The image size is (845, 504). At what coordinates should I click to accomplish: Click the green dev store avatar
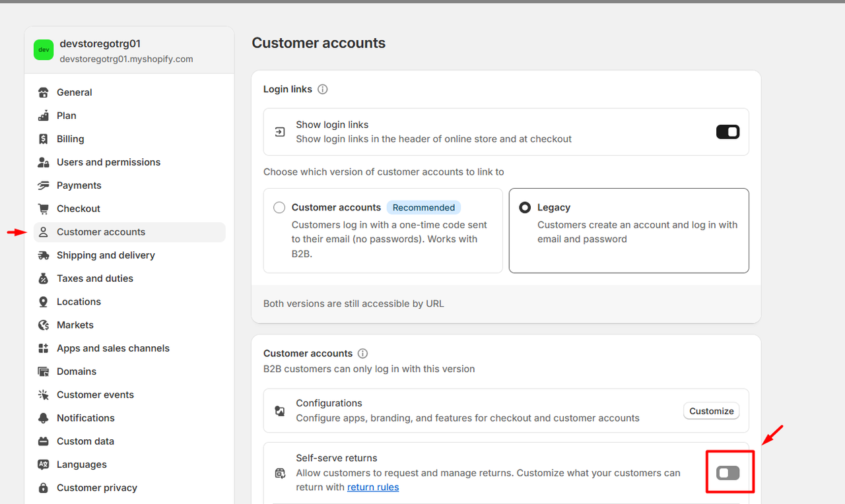pos(44,50)
